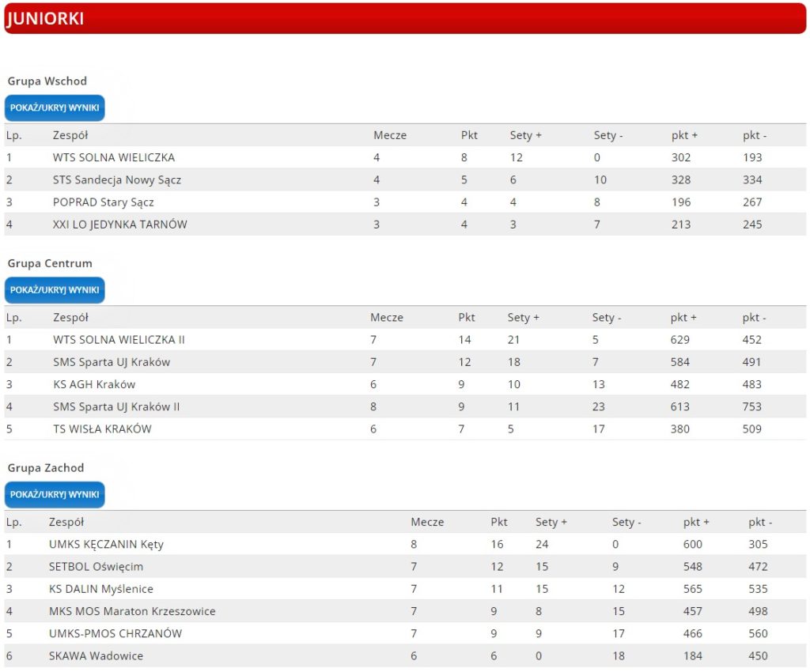Select WTS SOLNA WIELICZKA team name
This screenshot has width=810, height=672.
pos(114,157)
